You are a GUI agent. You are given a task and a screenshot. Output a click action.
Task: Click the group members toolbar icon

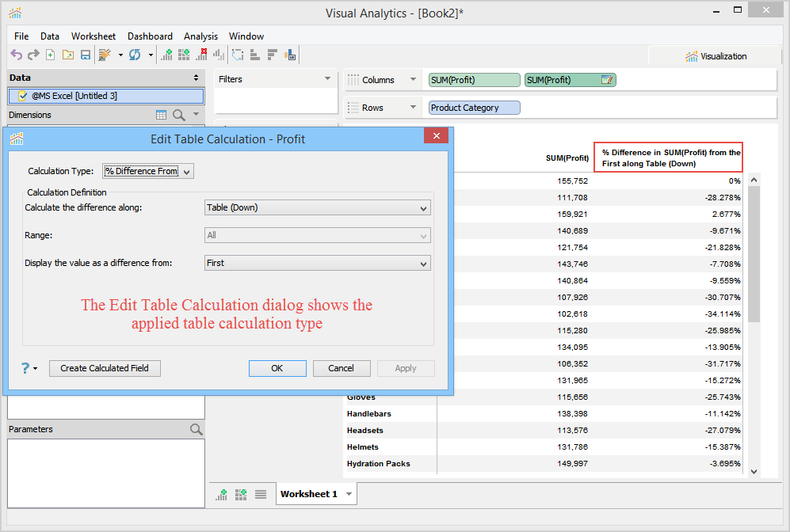pos(290,55)
